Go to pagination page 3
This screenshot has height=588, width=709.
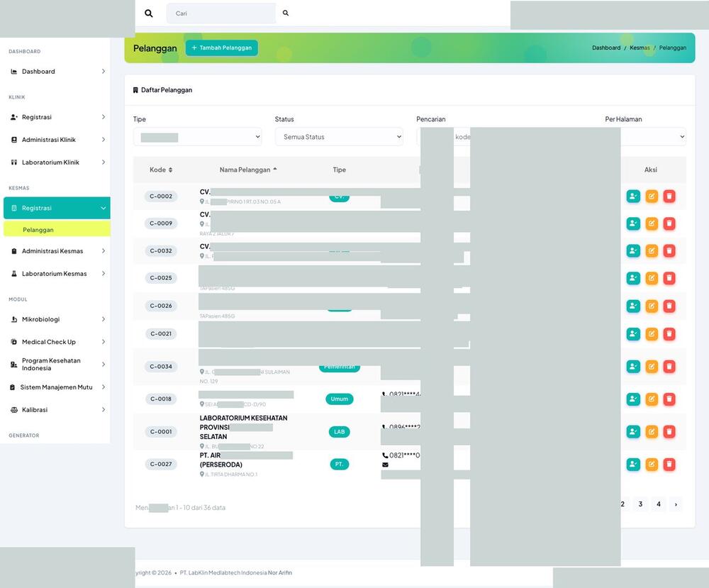[x=640, y=504]
